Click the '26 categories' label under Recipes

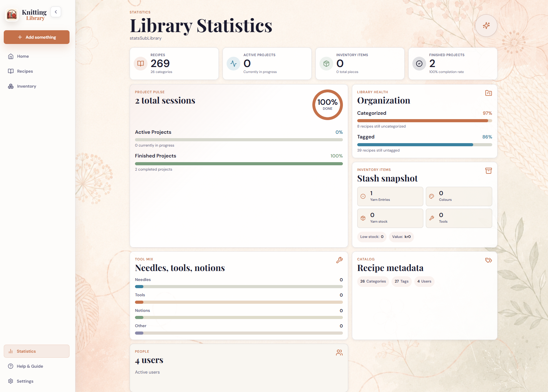(x=161, y=72)
